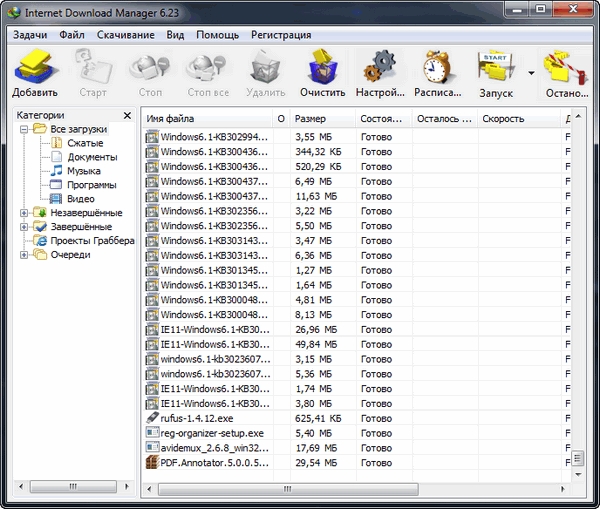Open the Скачивание menu

[x=126, y=35]
